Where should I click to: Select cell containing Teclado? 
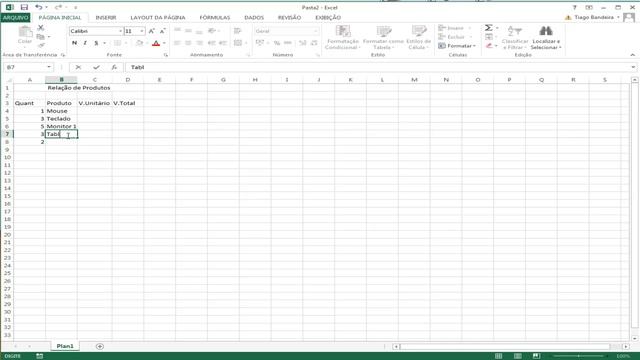pyautogui.click(x=61, y=119)
